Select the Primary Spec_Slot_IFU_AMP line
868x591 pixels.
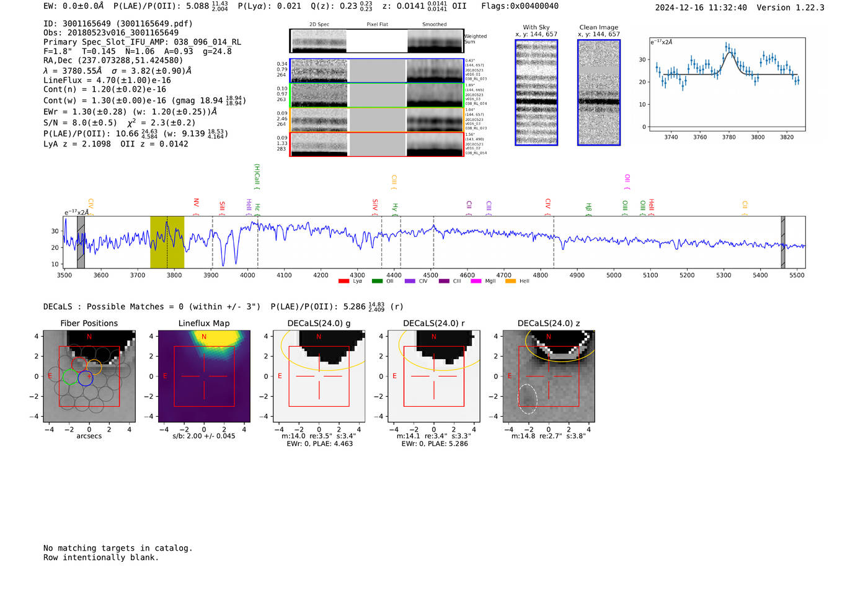click(x=142, y=42)
